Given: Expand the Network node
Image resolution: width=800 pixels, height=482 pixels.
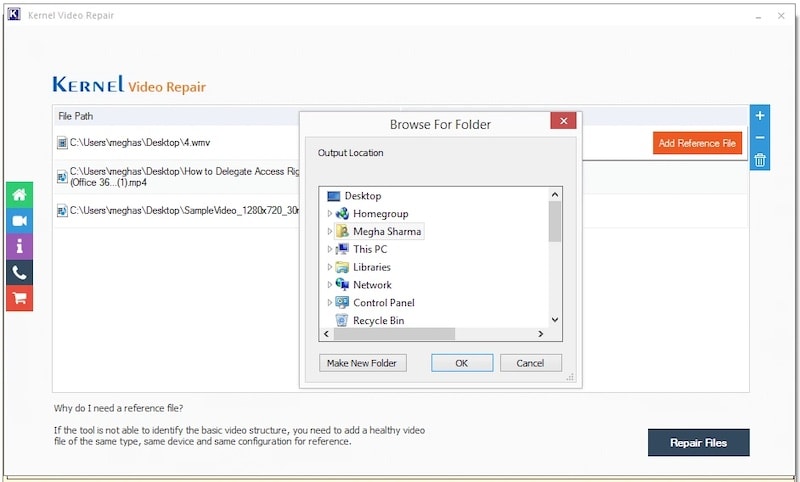Looking at the screenshot, I should (330, 285).
